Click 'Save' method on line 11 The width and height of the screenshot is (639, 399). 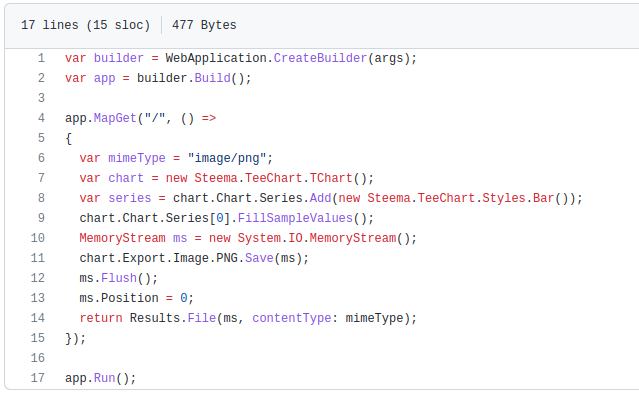click(259, 258)
